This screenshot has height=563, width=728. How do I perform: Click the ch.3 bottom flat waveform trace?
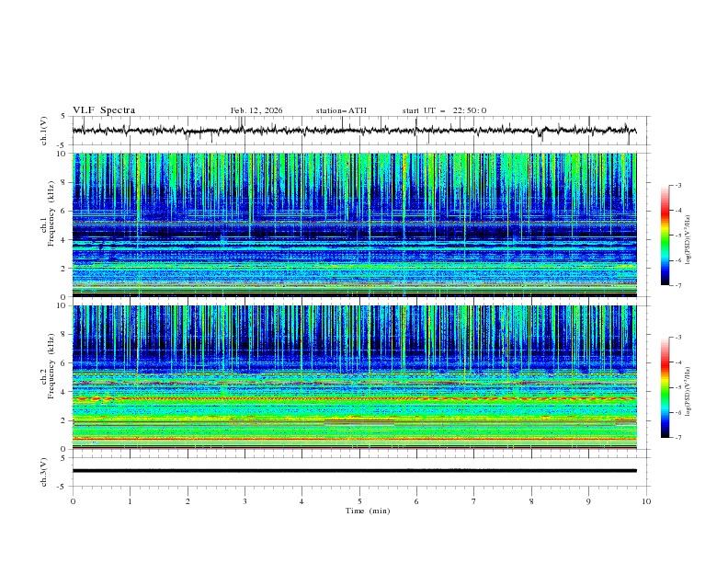tap(358, 470)
